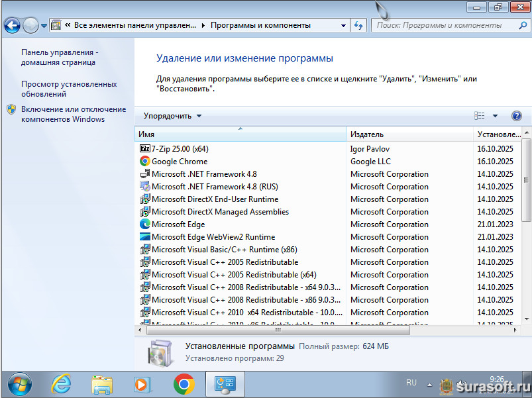The height and width of the screenshot is (398, 532).
Task: Click Включение или отключение компонентов Windows
Action: (73, 114)
